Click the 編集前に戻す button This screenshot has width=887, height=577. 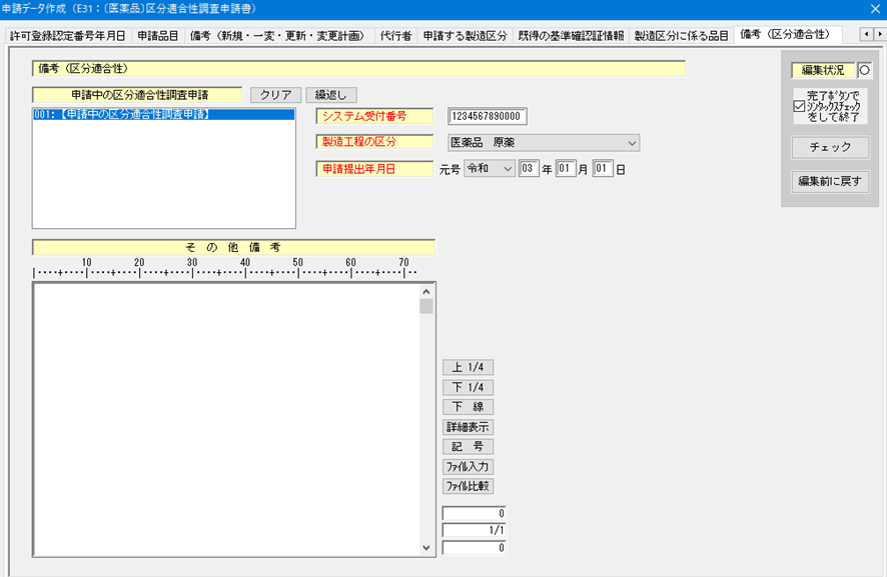[830, 182]
